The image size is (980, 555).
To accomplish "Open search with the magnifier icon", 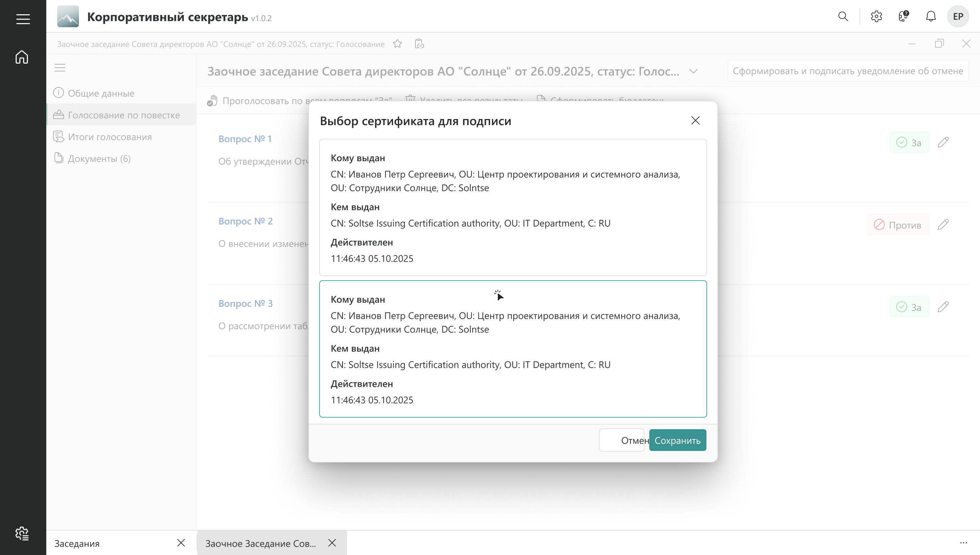I will point(843,16).
